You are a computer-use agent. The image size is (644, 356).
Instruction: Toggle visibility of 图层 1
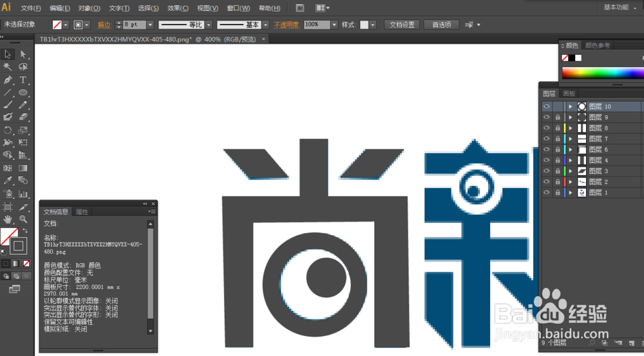[x=546, y=192]
